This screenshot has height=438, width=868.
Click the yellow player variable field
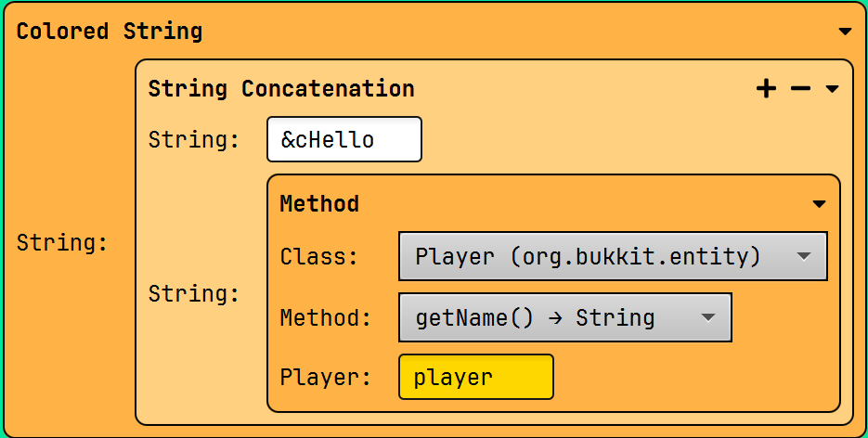(x=475, y=378)
